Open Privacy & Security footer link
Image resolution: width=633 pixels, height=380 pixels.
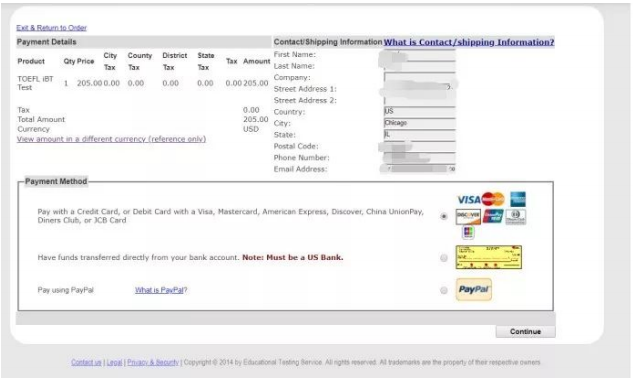tap(153, 362)
